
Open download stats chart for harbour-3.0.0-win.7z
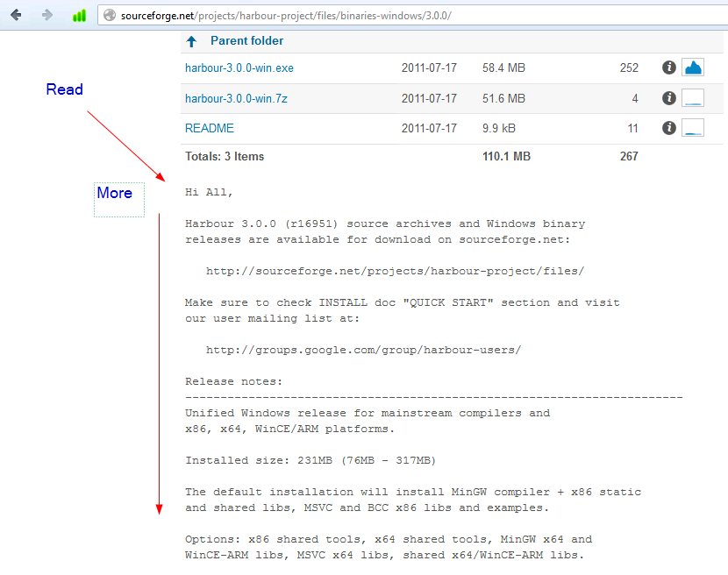coord(693,98)
